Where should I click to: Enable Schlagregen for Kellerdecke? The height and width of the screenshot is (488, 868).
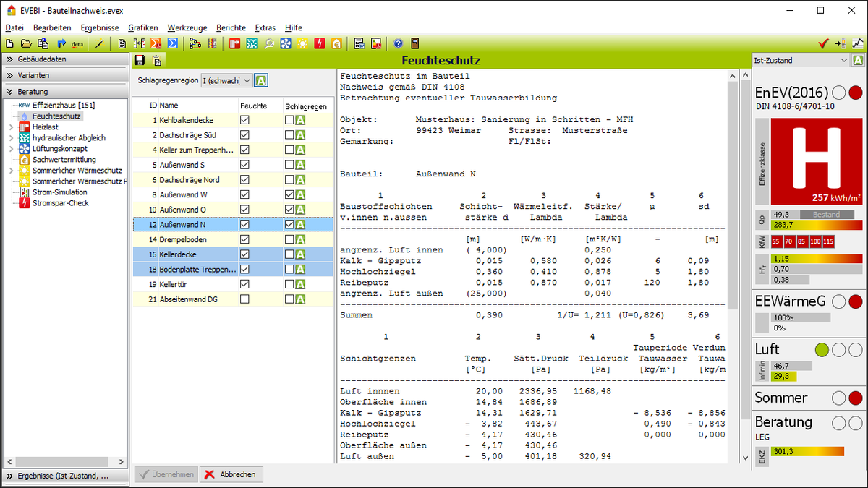[x=289, y=254]
